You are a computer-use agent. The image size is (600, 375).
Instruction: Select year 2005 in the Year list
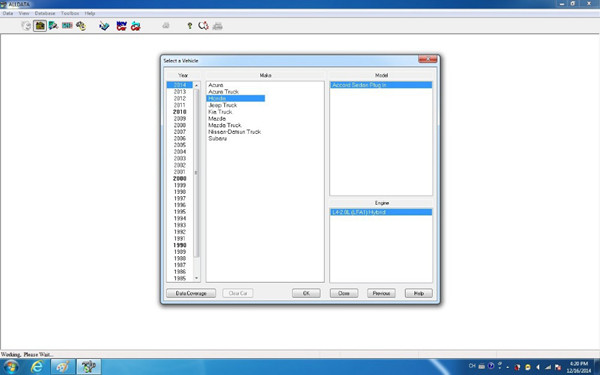pyautogui.click(x=180, y=145)
